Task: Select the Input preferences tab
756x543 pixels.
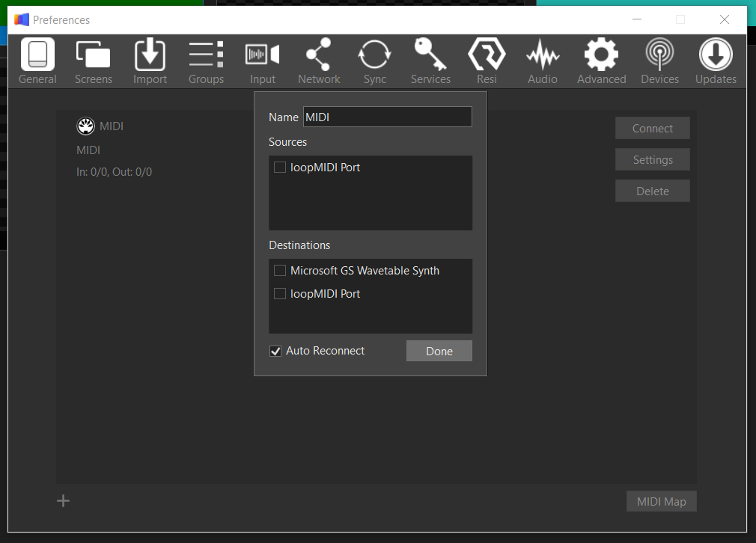Action: pyautogui.click(x=262, y=61)
